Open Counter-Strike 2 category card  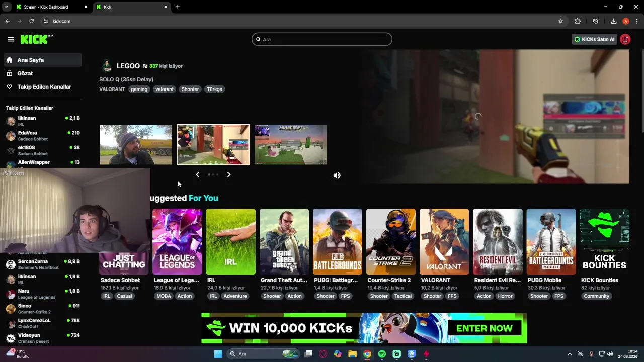click(x=391, y=241)
